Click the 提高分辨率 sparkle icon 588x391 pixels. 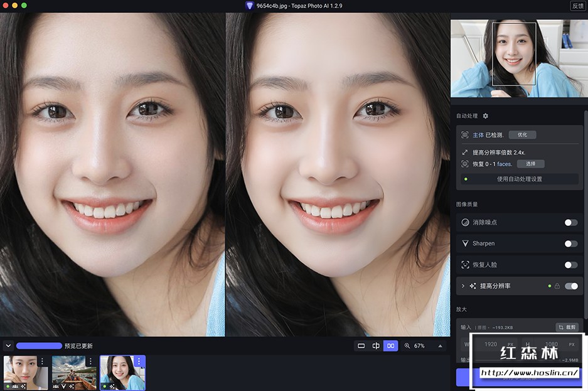473,286
